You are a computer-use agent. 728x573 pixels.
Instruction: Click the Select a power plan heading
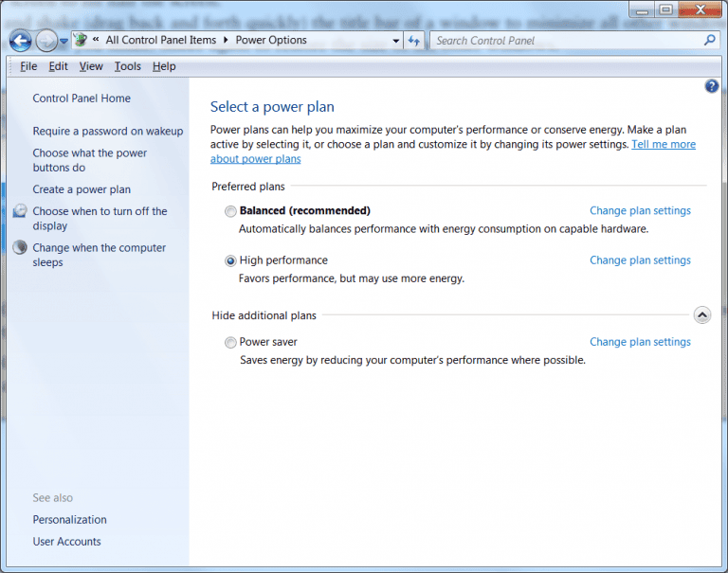click(273, 107)
